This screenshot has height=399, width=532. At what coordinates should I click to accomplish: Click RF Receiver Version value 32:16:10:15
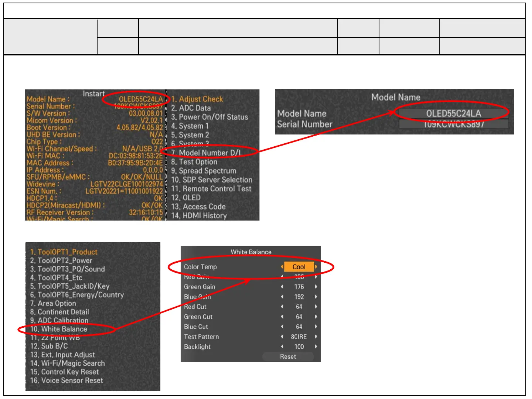[146, 212]
